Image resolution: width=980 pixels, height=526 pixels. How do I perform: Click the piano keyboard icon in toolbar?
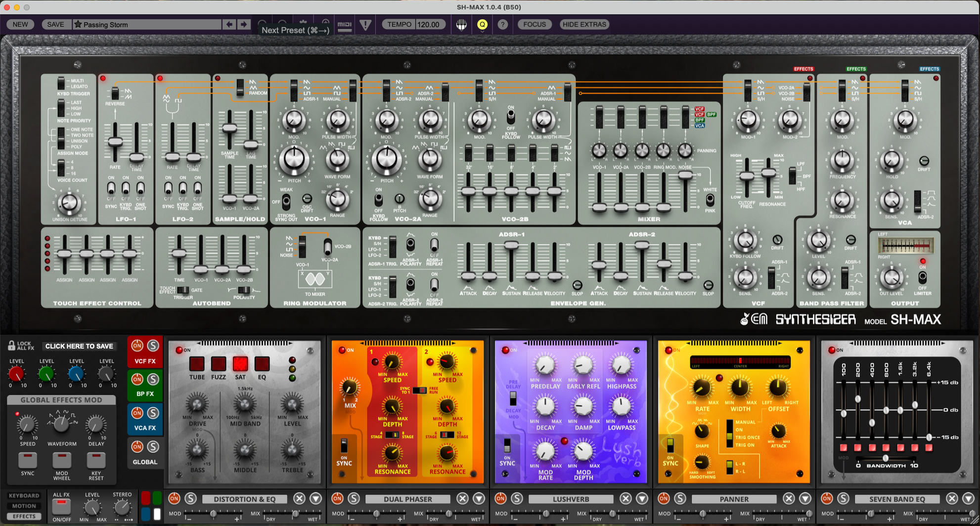click(x=461, y=25)
